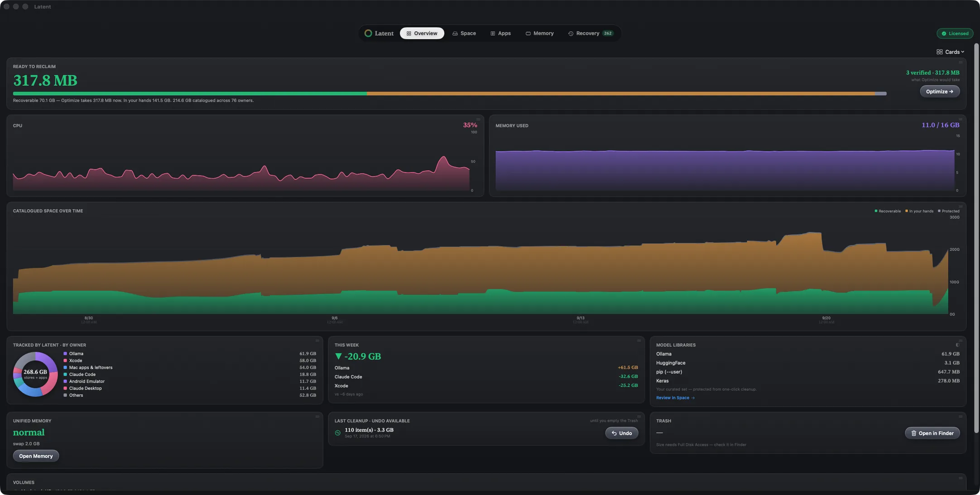Follow the Review in Space link
Screen dimensions: 980x495
coord(675,398)
